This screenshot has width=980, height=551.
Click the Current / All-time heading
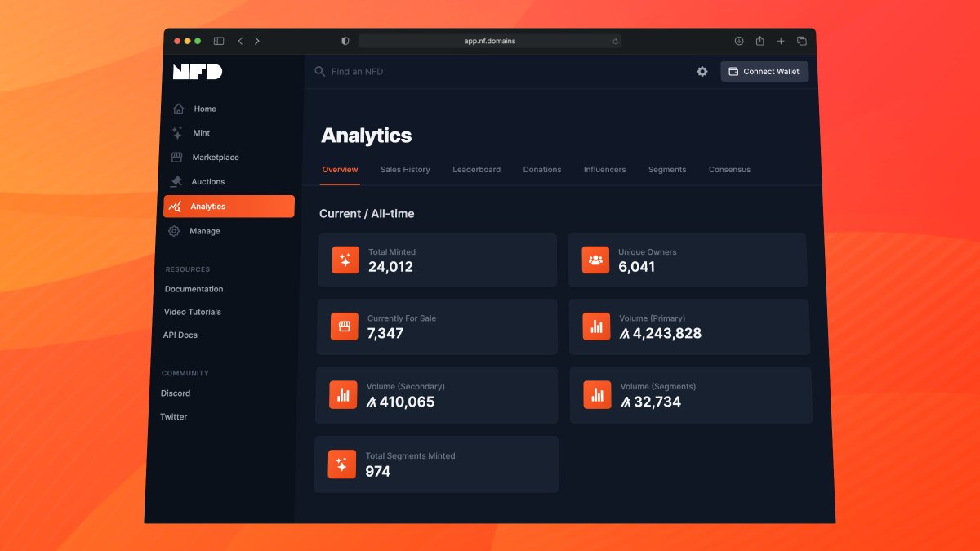click(367, 214)
